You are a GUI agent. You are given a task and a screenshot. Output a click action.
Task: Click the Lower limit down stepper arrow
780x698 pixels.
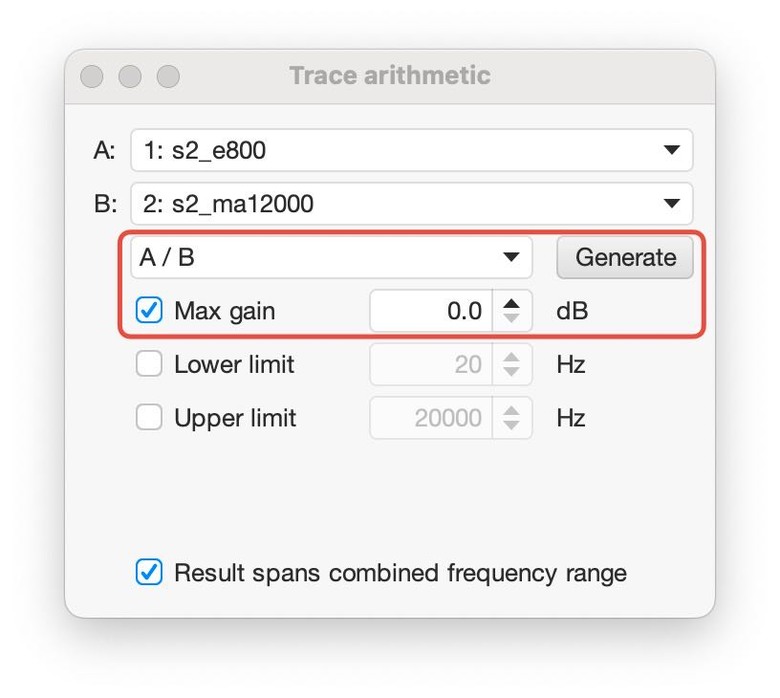511,371
